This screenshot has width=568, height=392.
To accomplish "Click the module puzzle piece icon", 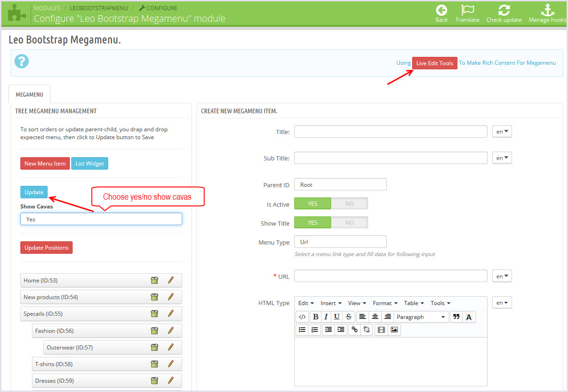I will (17, 12).
